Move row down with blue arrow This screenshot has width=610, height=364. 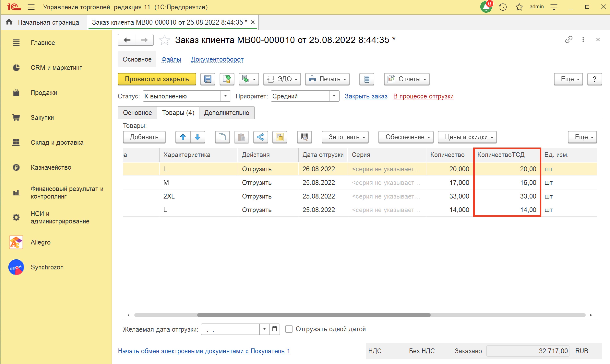[197, 137]
